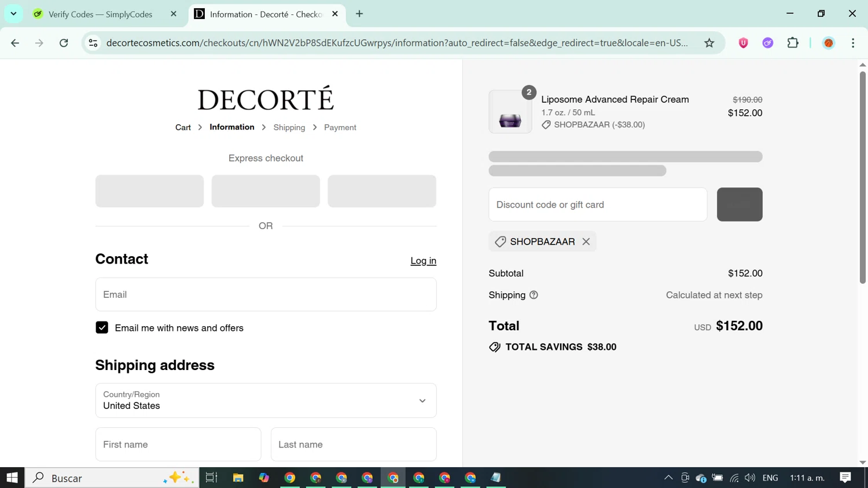This screenshot has width=868, height=488.
Task: Open the Liposome Advanced Repair Cream thumbnail
Action: pos(510,112)
